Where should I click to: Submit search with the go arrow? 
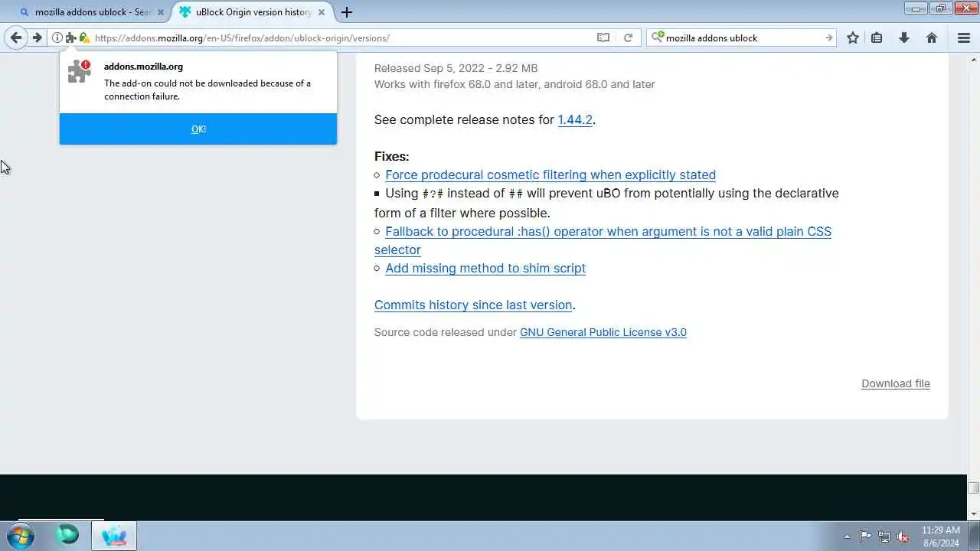tap(828, 37)
